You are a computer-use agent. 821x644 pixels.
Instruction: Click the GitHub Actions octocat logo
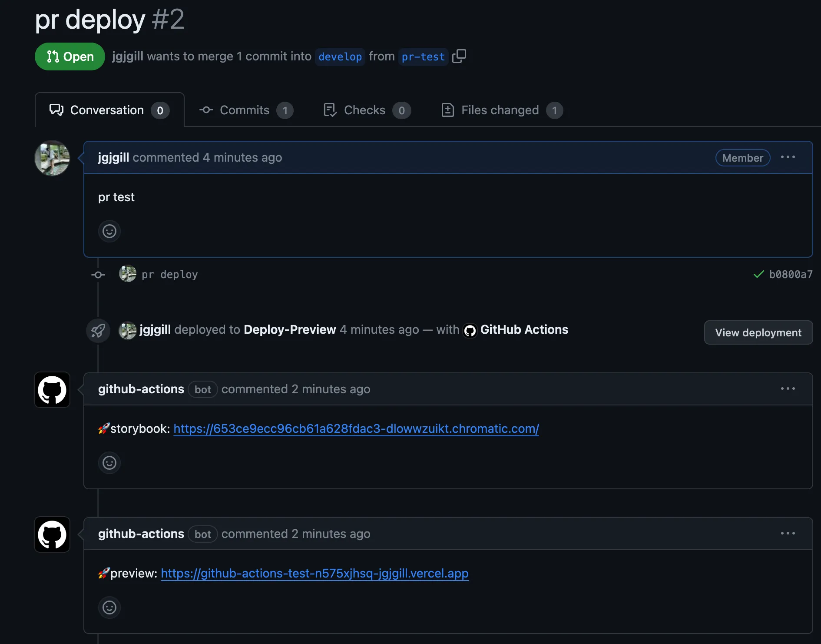click(470, 330)
